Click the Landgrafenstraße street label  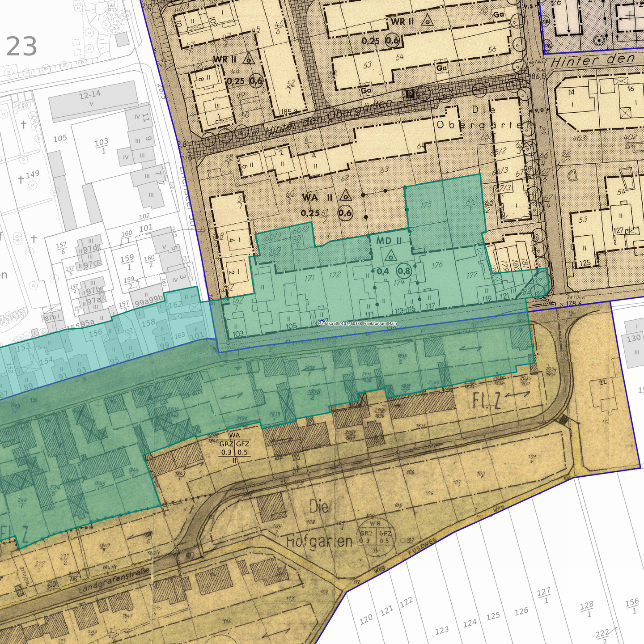pos(114,581)
